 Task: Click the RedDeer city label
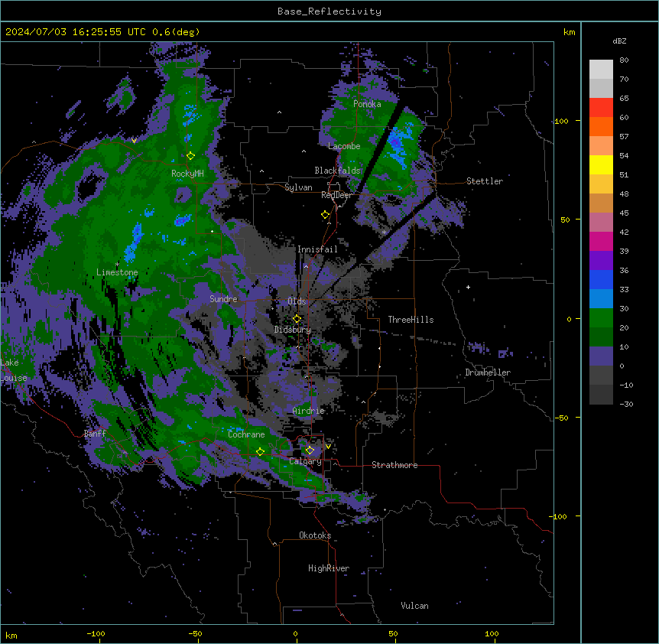pos(336,195)
